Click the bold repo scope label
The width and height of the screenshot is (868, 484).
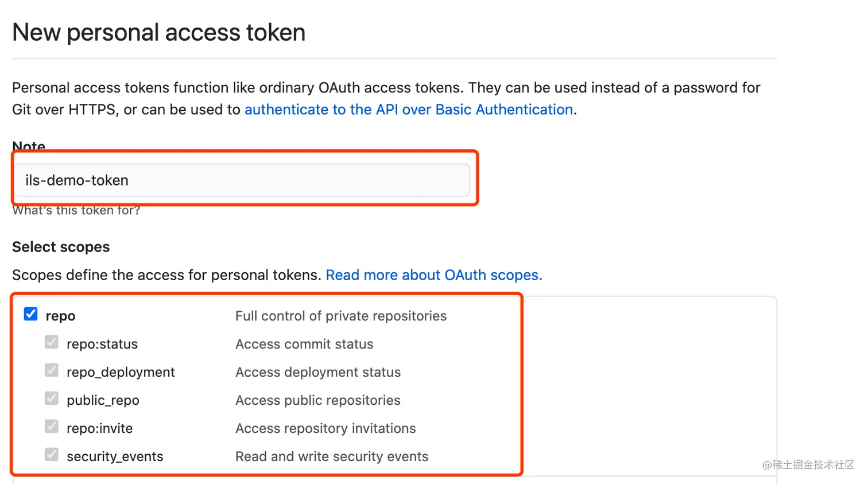pyautogui.click(x=60, y=316)
